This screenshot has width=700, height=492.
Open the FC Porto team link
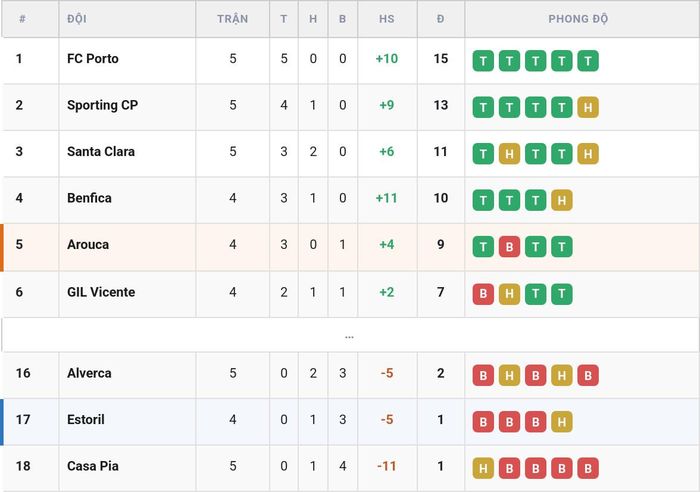(93, 58)
